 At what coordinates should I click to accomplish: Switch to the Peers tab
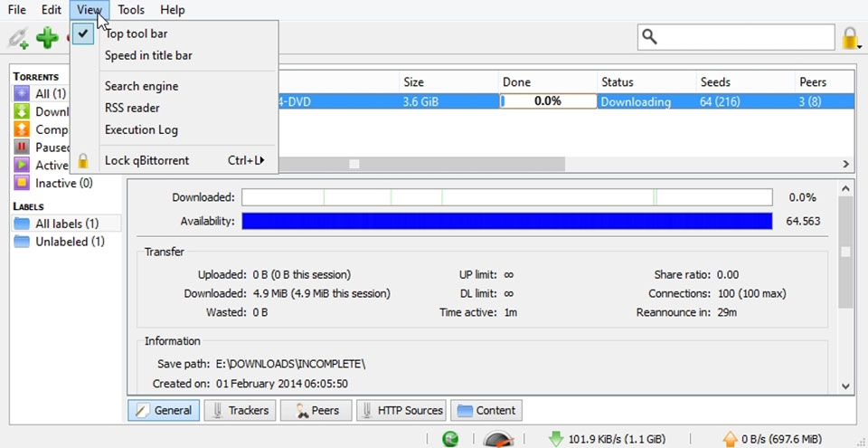pyautogui.click(x=316, y=410)
